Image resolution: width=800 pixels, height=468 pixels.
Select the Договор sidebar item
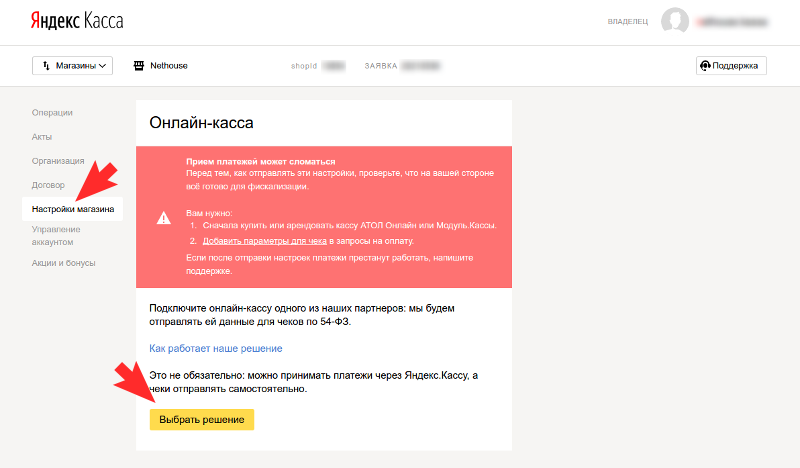tap(48, 185)
